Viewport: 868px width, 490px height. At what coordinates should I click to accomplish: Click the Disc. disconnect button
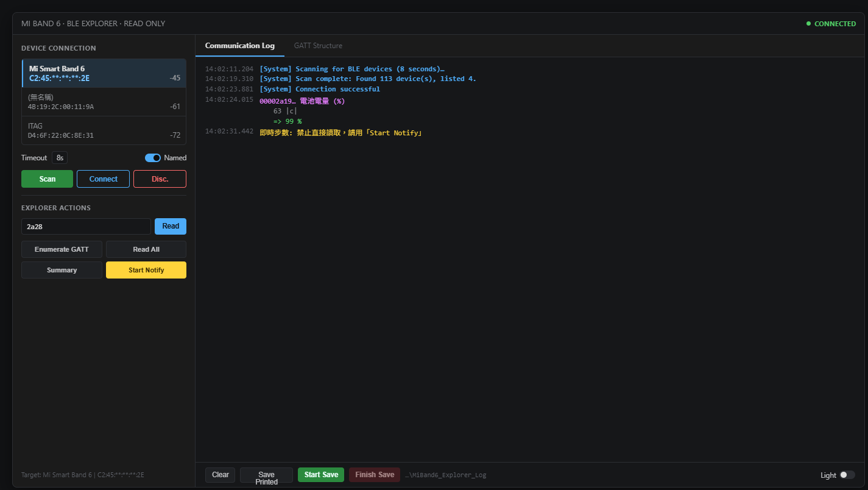tap(160, 179)
